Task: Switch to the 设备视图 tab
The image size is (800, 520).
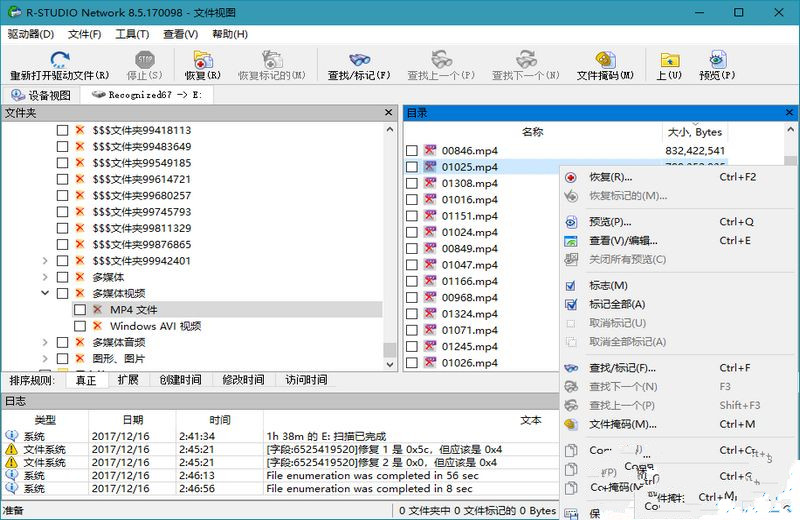Action: [41, 95]
